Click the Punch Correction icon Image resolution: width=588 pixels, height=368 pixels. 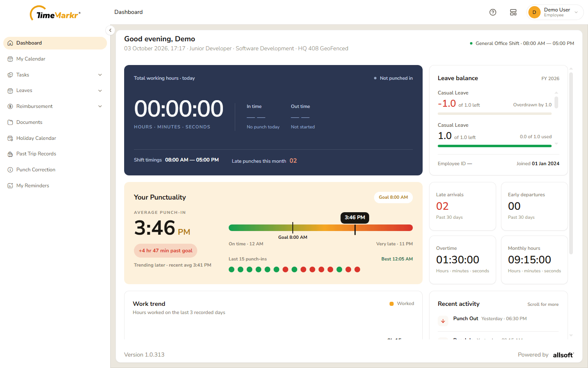10,170
